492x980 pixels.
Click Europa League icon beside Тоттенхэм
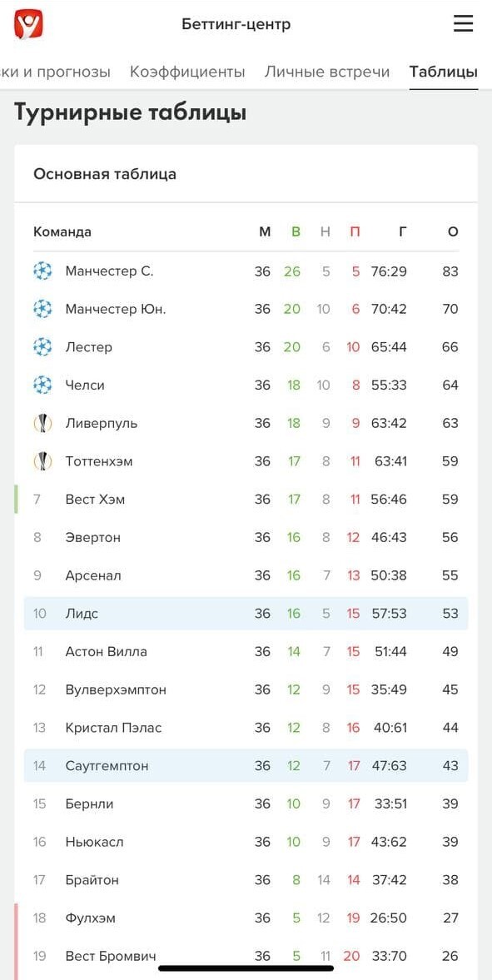tap(42, 461)
